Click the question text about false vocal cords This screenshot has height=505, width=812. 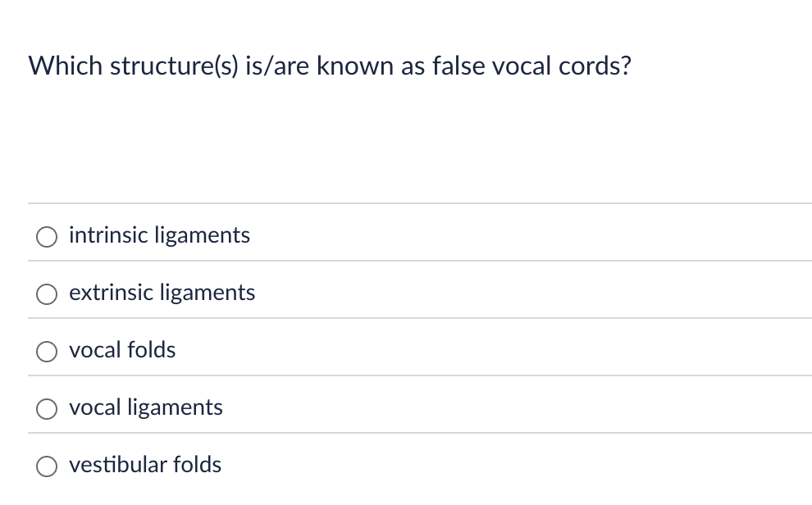[x=330, y=66]
